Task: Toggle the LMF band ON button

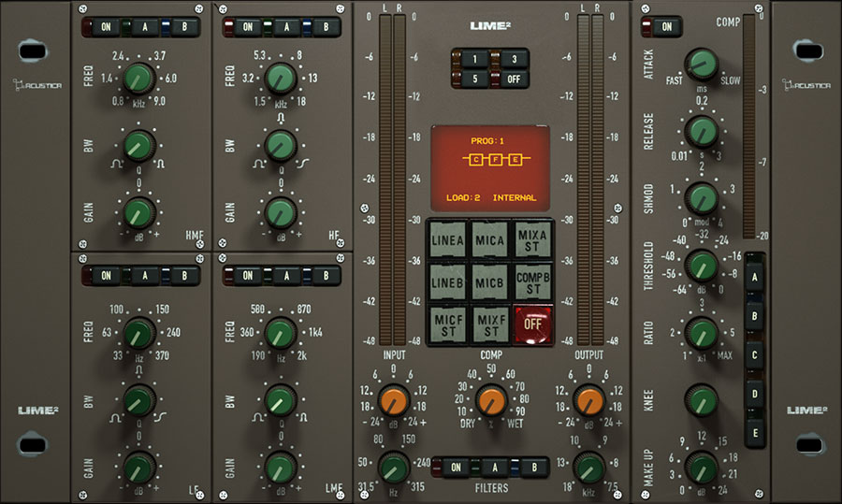Action: click(248, 276)
